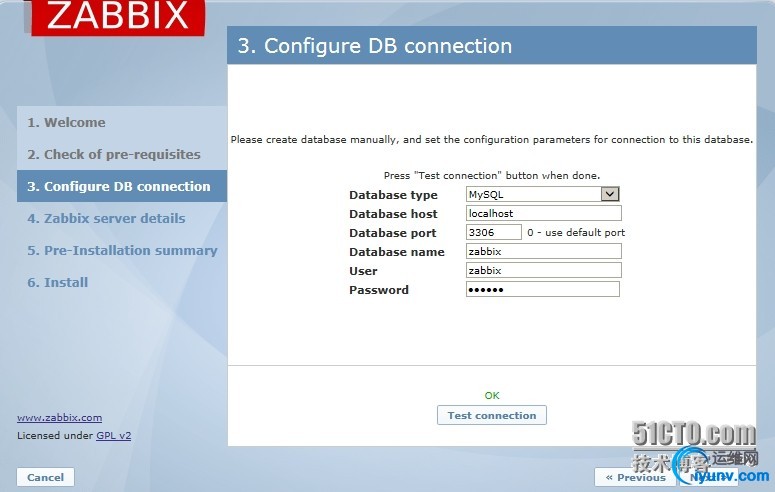Select step 1. Welcome
The image size is (775, 492).
(x=66, y=122)
